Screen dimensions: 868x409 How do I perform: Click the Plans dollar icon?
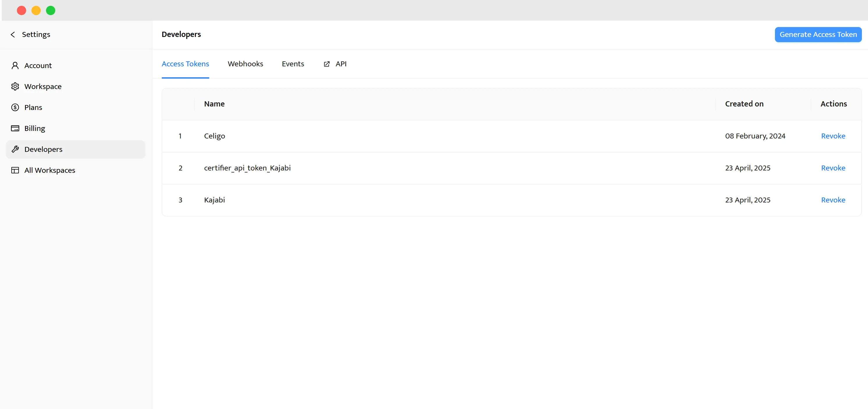15,107
